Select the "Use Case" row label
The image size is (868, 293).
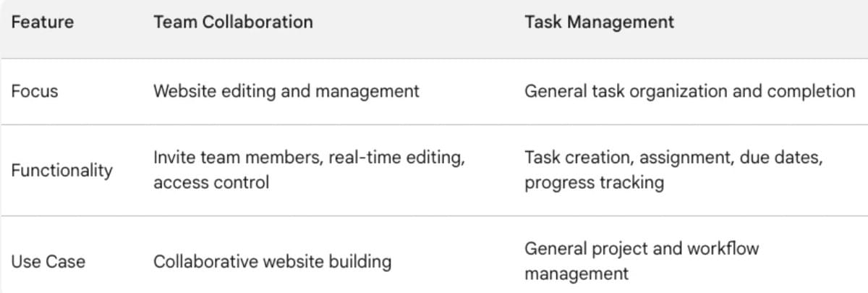(x=48, y=261)
